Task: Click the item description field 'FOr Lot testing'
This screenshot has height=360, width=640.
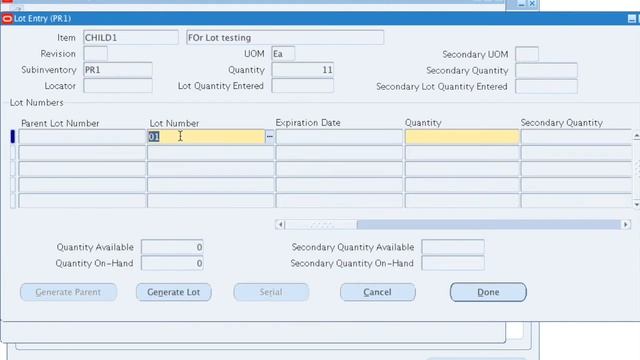Action: point(285,38)
